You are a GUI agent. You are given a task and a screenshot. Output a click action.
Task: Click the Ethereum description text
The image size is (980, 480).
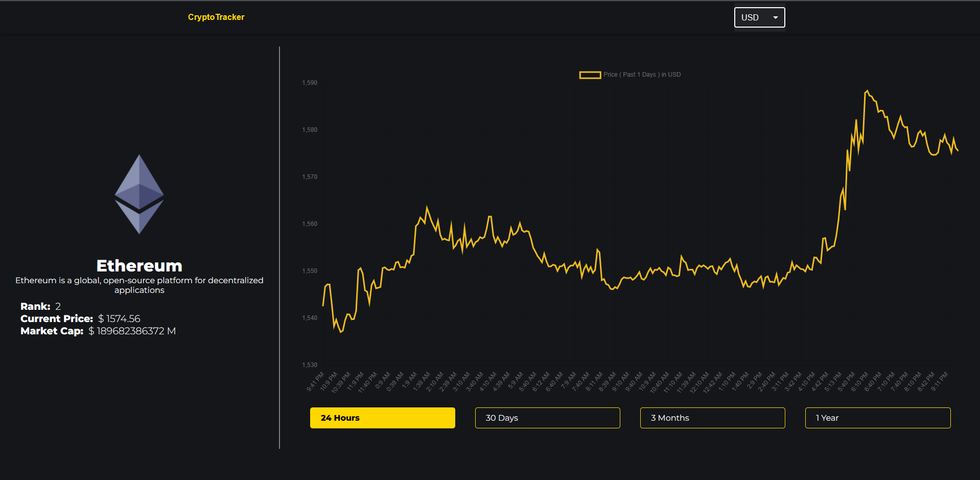pyautogui.click(x=139, y=285)
